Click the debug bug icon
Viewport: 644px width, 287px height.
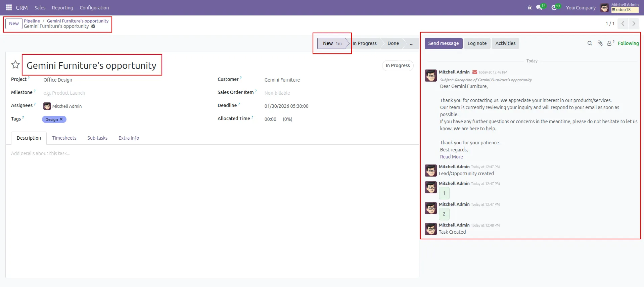[530, 8]
